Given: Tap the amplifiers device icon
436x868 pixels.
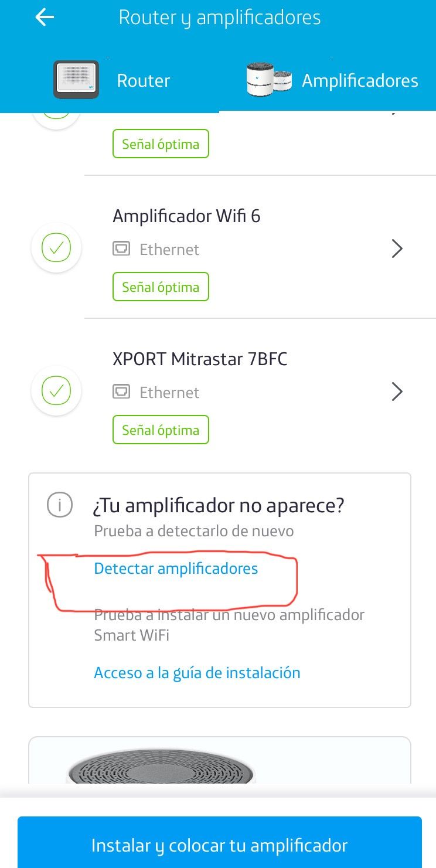Looking at the screenshot, I should click(270, 80).
